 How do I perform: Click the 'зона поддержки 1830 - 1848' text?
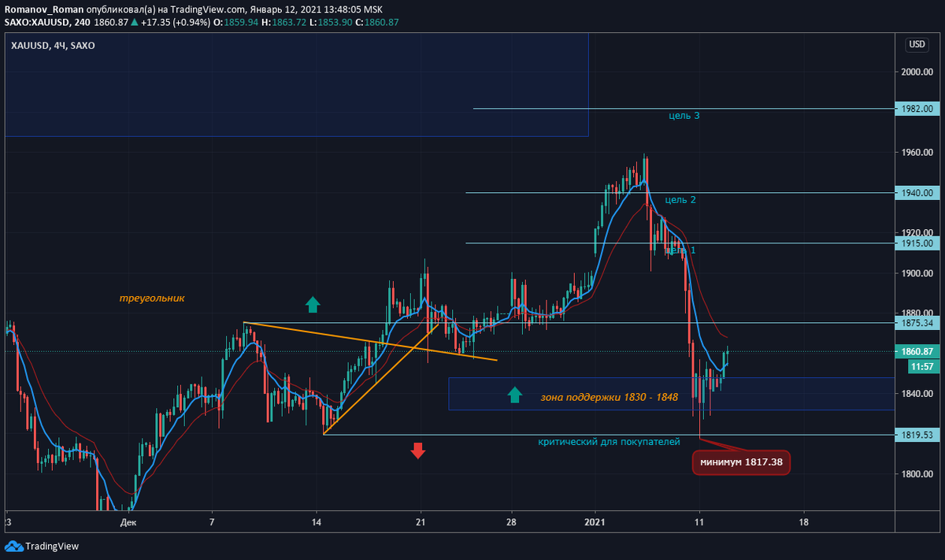(x=610, y=397)
